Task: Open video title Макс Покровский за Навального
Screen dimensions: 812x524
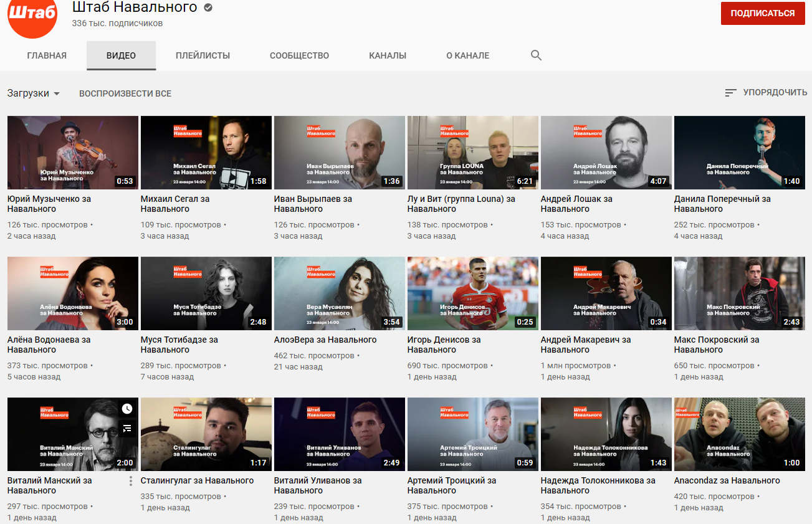Action: (x=717, y=345)
